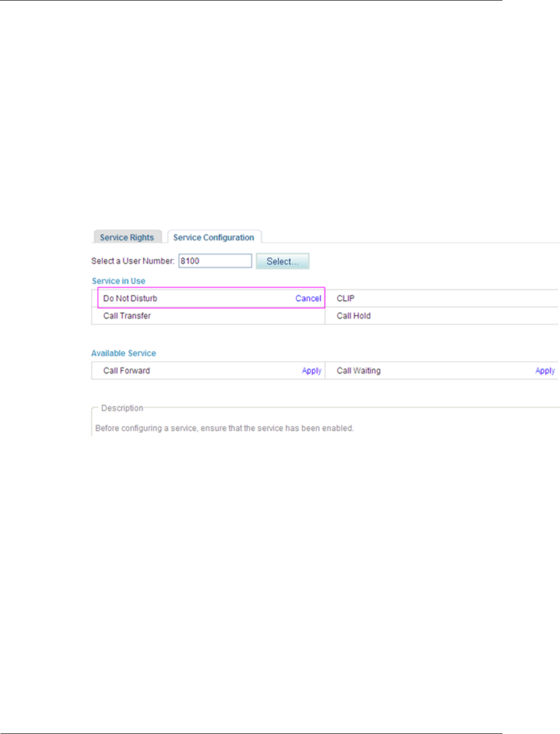Select the Call Waiting service name
Image resolution: width=560 pixels, height=734 pixels.
tap(359, 371)
